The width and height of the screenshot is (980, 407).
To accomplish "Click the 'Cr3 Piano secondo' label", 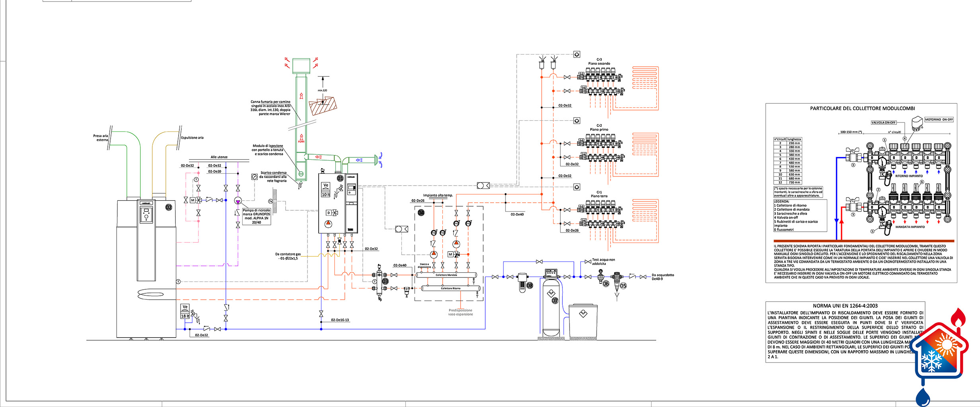I will pyautogui.click(x=599, y=62).
